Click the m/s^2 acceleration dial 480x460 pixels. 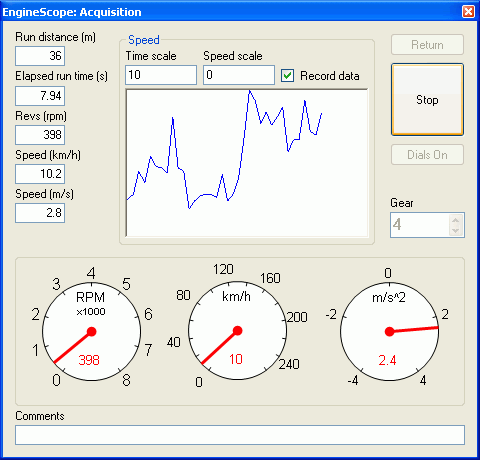point(389,331)
